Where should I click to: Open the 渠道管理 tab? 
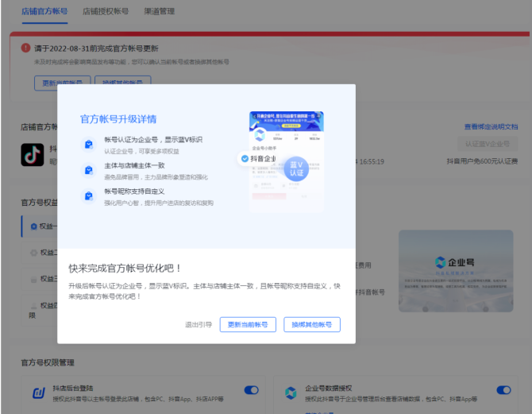pyautogui.click(x=159, y=11)
